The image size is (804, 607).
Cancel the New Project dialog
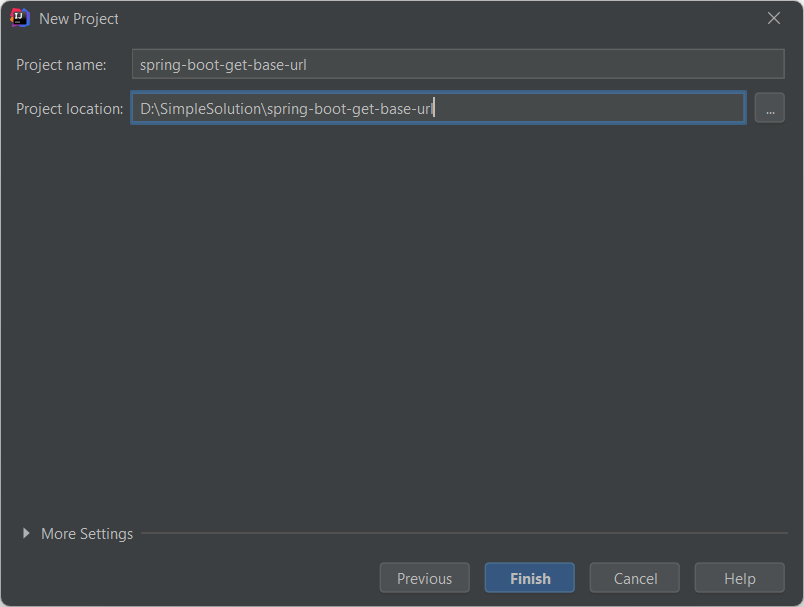click(634, 578)
